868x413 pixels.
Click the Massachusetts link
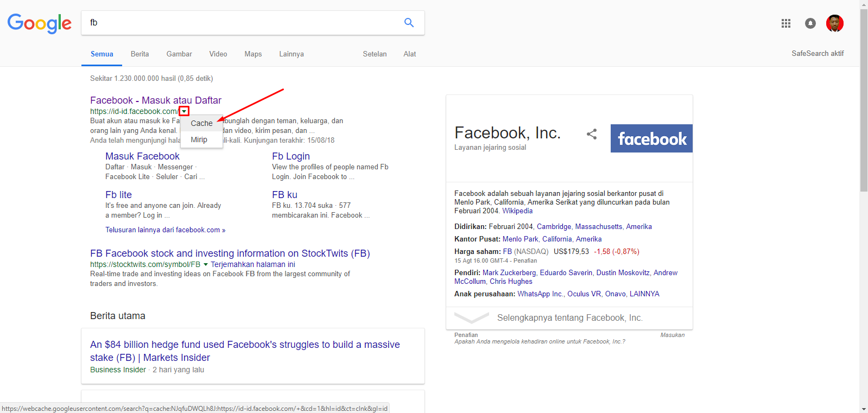pyautogui.click(x=598, y=227)
